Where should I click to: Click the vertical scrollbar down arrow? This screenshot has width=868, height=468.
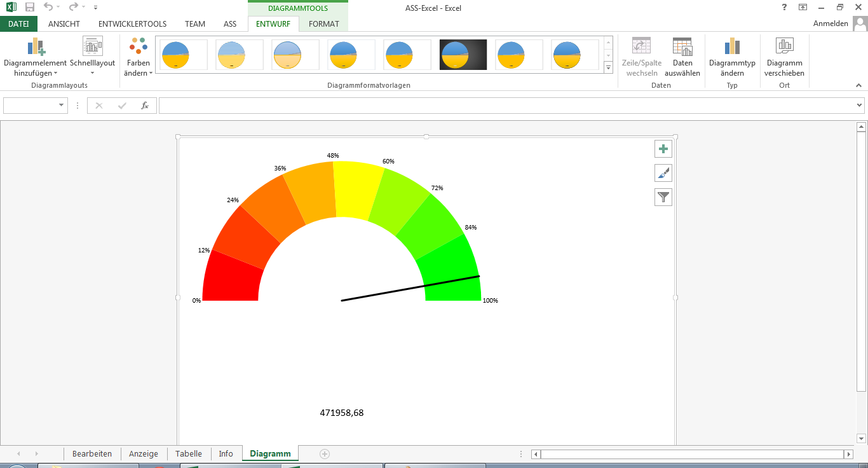(862, 438)
